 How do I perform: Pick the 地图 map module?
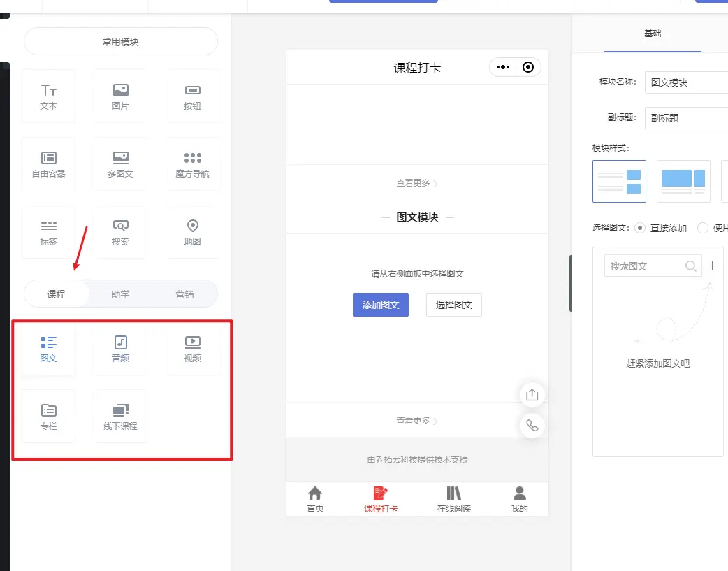coord(192,232)
